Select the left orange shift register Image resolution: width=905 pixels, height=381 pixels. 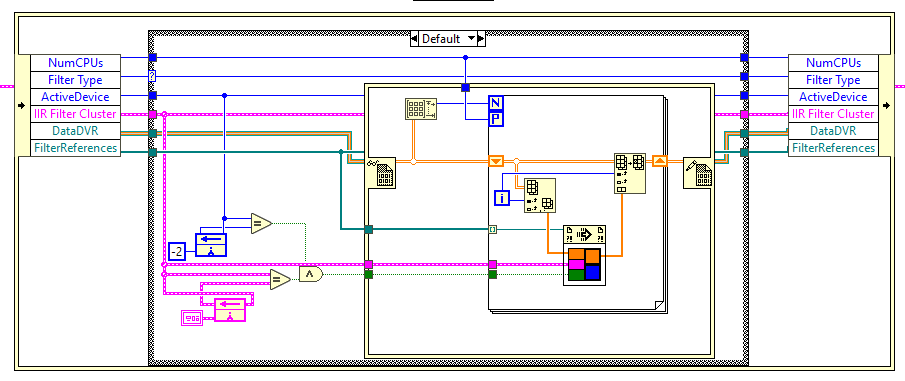coord(496,161)
